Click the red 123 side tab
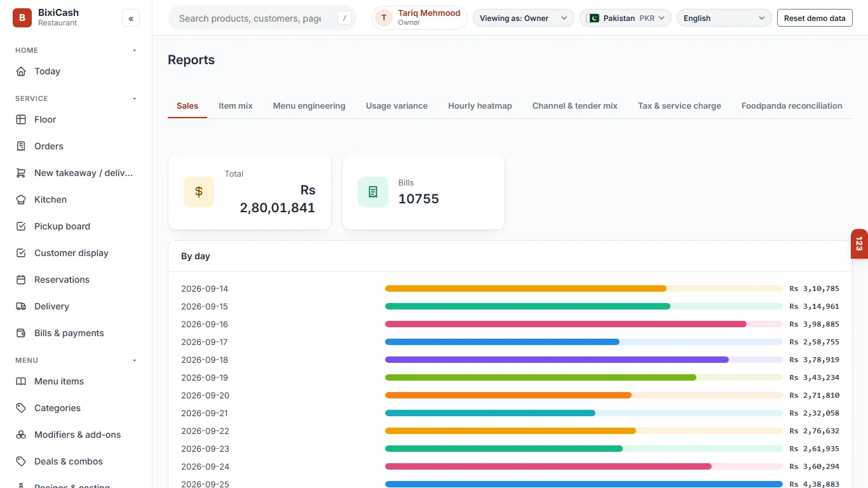 [859, 244]
